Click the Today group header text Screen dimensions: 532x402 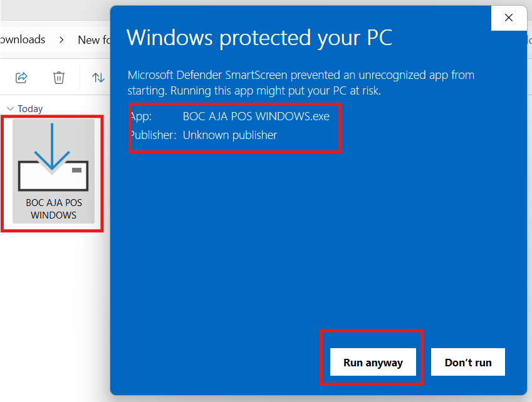point(30,109)
